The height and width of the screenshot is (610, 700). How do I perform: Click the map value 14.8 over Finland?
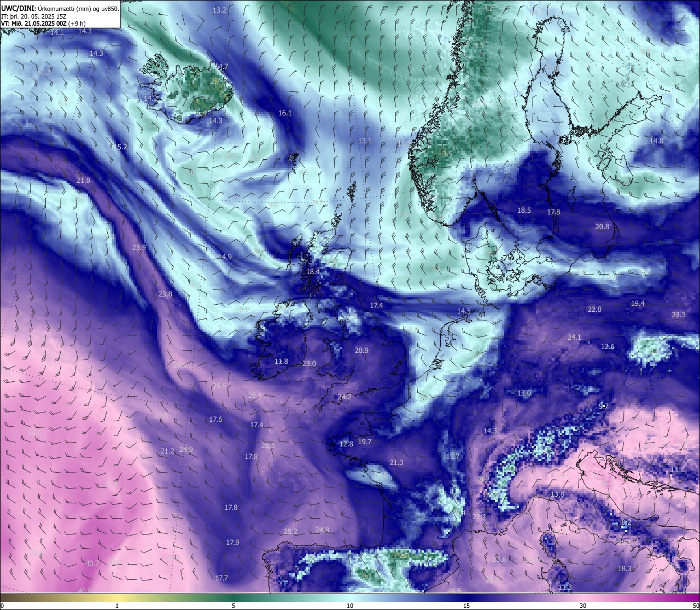point(656,141)
